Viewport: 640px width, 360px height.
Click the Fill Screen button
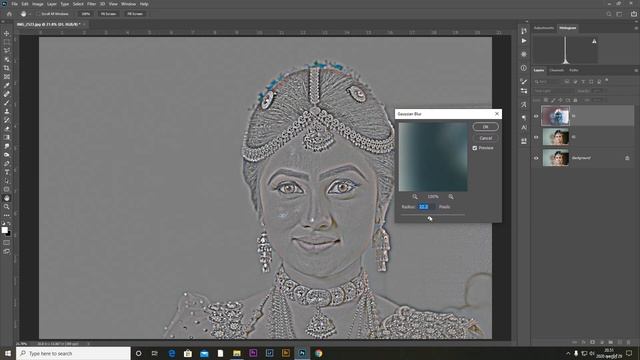tap(135, 14)
